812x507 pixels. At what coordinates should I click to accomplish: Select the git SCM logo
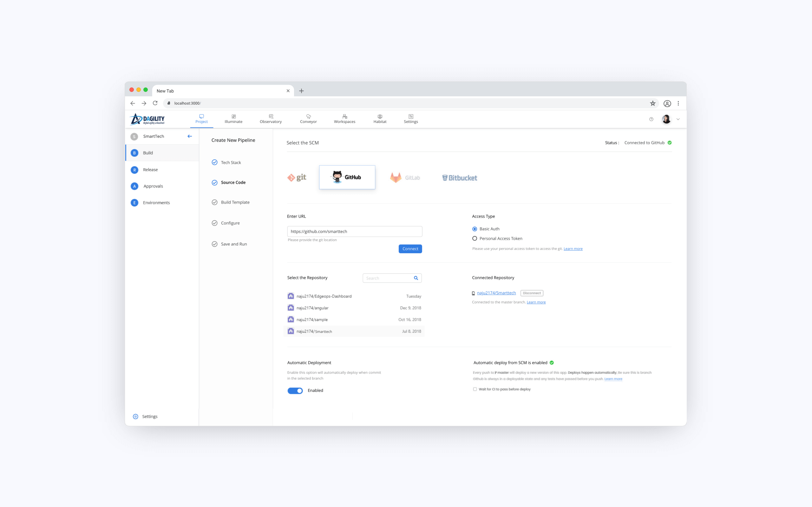coord(297,177)
